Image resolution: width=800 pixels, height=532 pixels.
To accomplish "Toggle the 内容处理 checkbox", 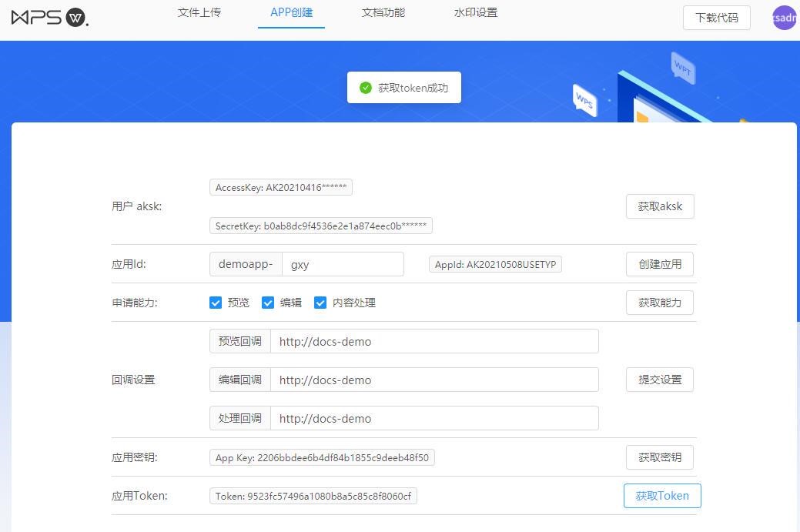I will tap(320, 303).
